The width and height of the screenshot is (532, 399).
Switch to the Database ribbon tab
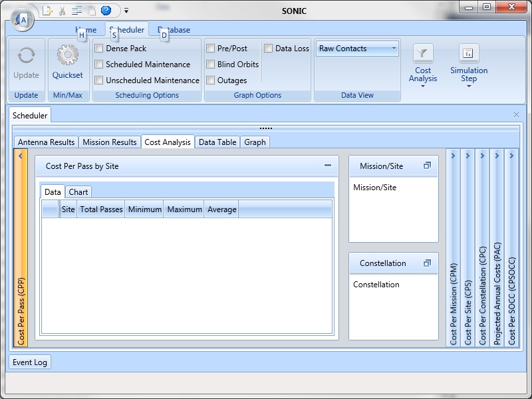click(x=174, y=30)
